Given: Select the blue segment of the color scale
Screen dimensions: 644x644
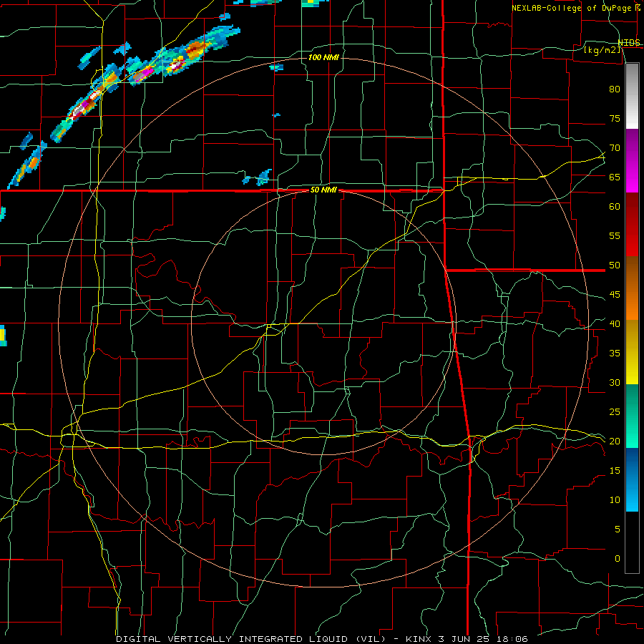Looking at the screenshot, I should pyautogui.click(x=632, y=479).
